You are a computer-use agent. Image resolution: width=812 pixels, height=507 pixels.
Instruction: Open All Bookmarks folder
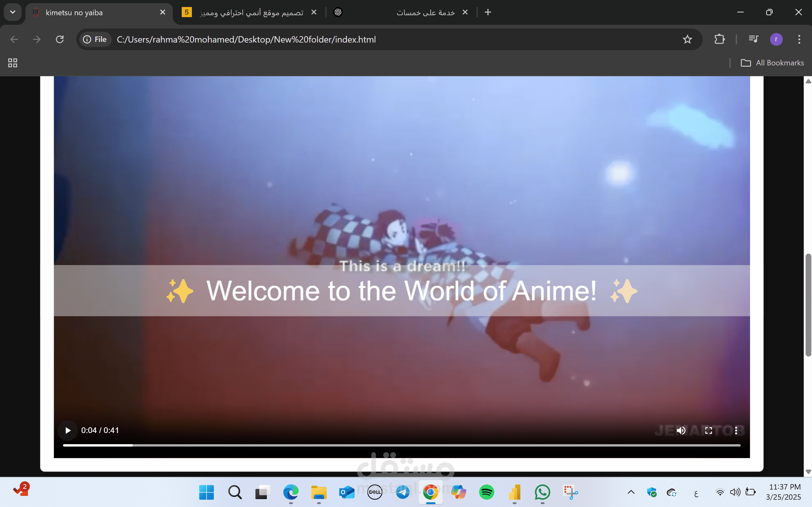tap(772, 63)
